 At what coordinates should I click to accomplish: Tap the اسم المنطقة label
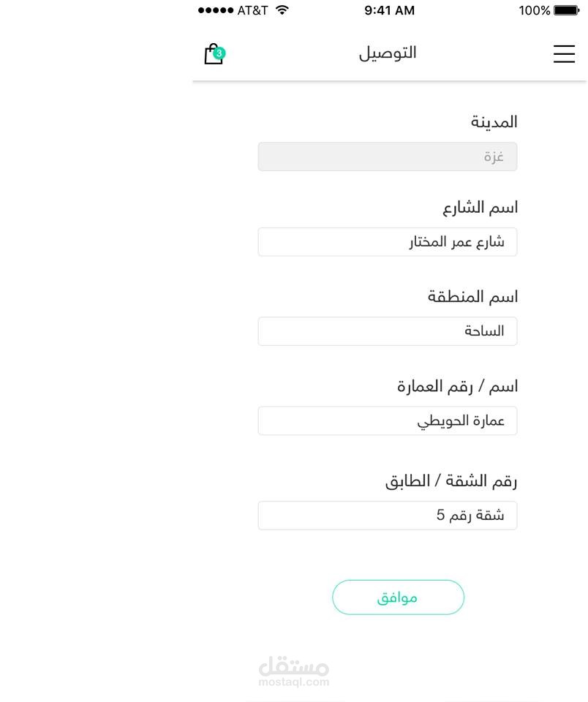472,297
